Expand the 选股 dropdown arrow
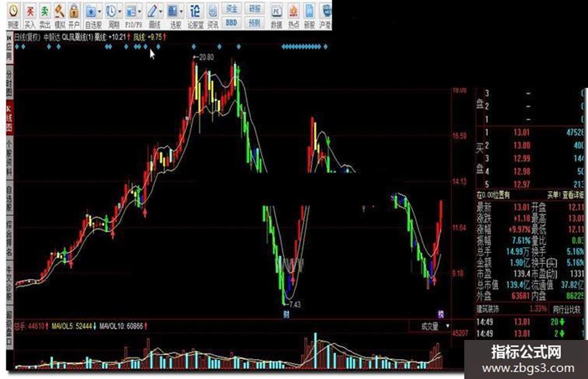The height and width of the screenshot is (379, 588). pyautogui.click(x=181, y=12)
